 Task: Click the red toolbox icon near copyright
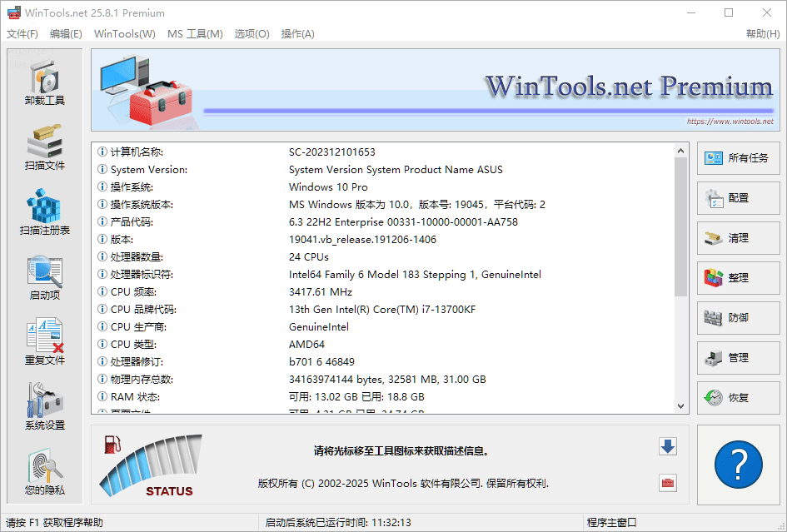(668, 483)
